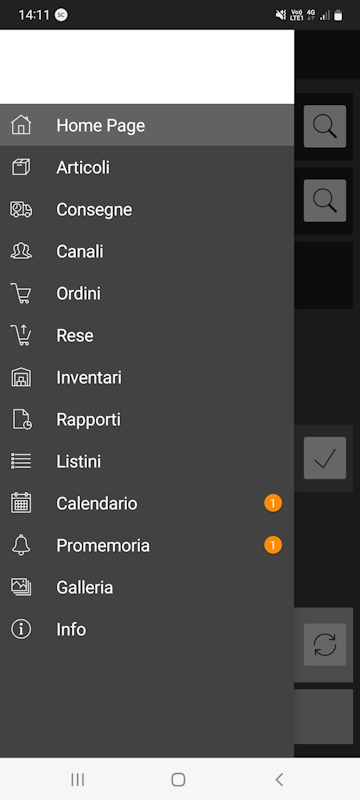This screenshot has height=800, width=360.
Task: Tap the document-clock icon for Rapporti
Action: [21, 419]
